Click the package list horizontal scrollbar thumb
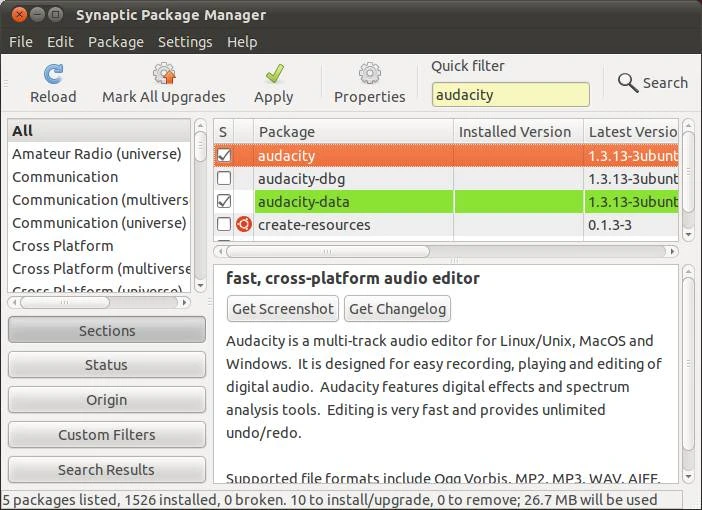 [x=328, y=251]
